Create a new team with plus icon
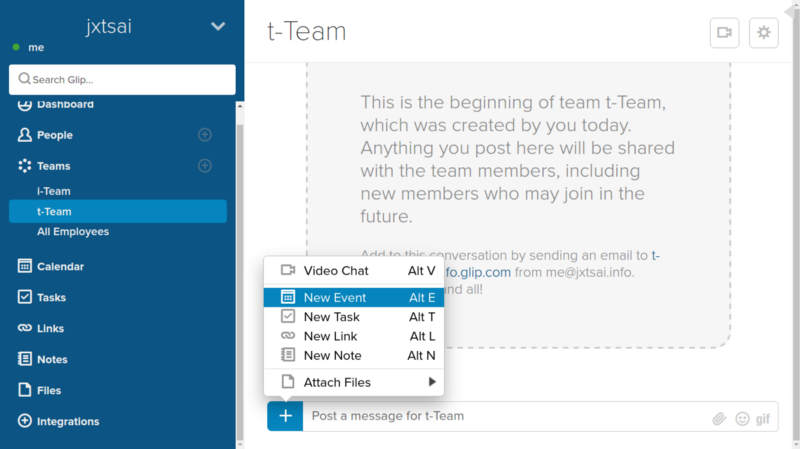 tap(205, 166)
